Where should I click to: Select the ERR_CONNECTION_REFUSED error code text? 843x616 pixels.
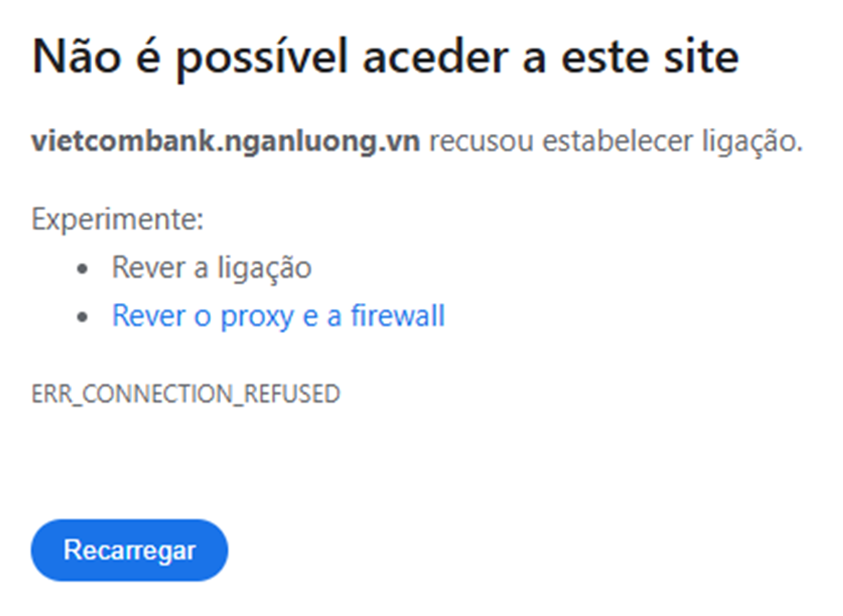186,394
